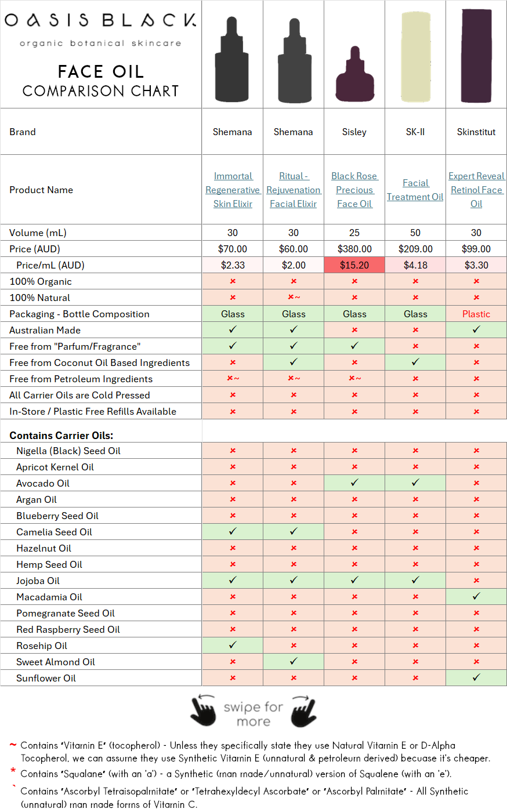This screenshot has height=812, width=507.
Task: Click the Pomegranate Seed Oil row label
Action: (x=66, y=613)
